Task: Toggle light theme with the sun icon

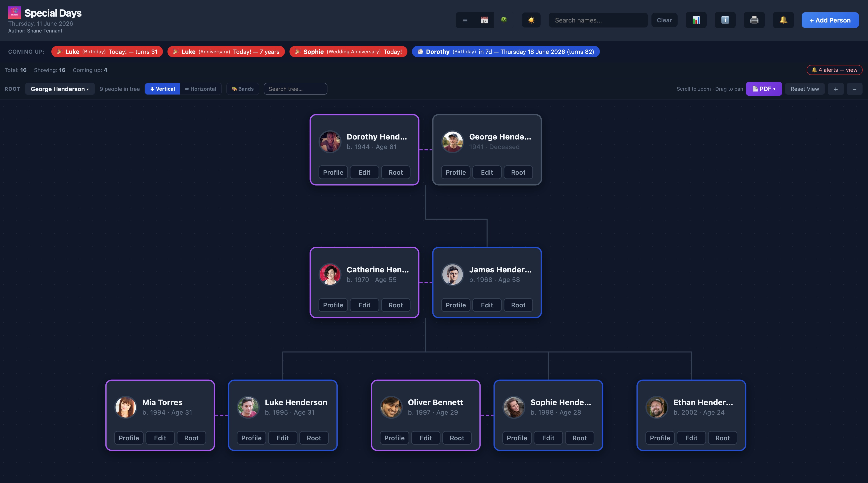Action: pyautogui.click(x=531, y=20)
